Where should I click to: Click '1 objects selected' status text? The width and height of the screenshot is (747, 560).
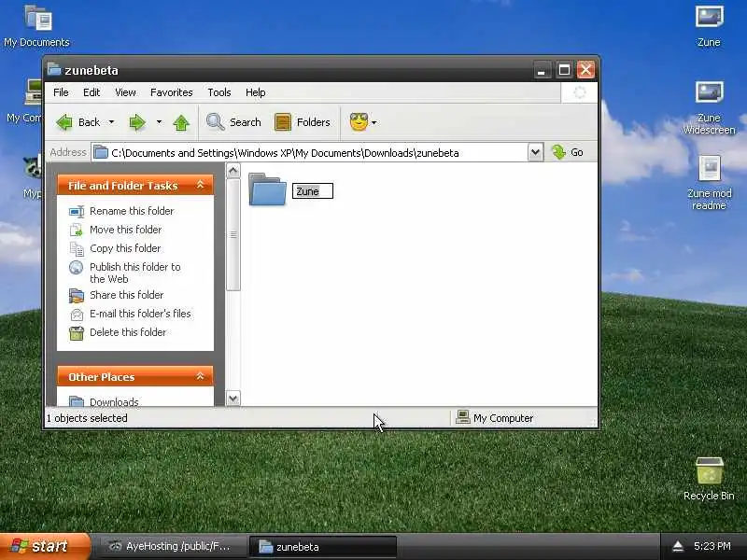coord(87,418)
